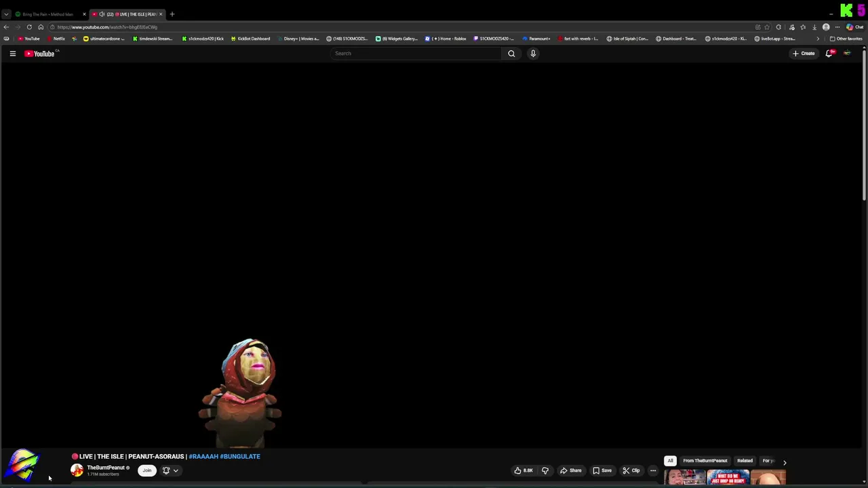This screenshot has height=488, width=868.
Task: Open TheBurntPeanut channel name link
Action: coord(106,468)
